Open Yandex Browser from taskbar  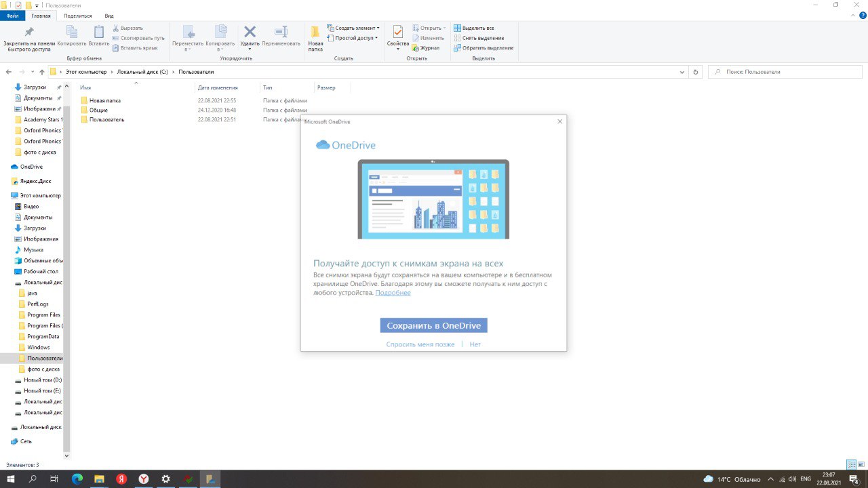coord(143,479)
